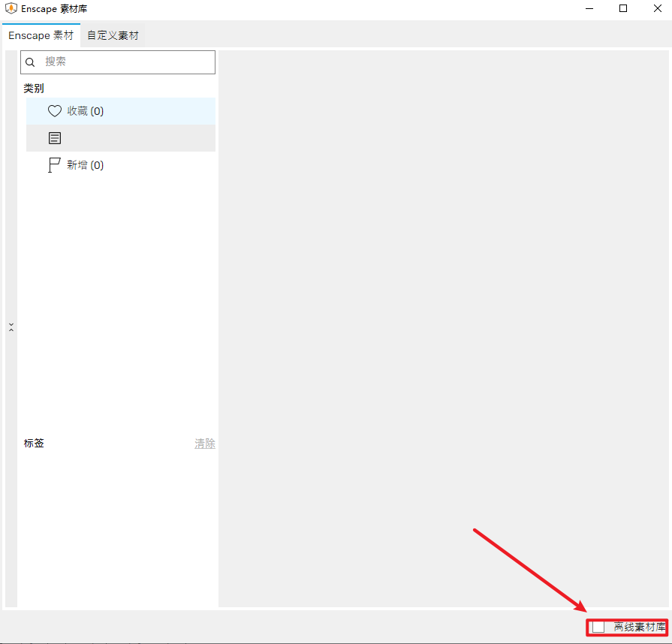Click the 离线素材库 label text
This screenshot has height=644, width=672.
tap(639, 627)
